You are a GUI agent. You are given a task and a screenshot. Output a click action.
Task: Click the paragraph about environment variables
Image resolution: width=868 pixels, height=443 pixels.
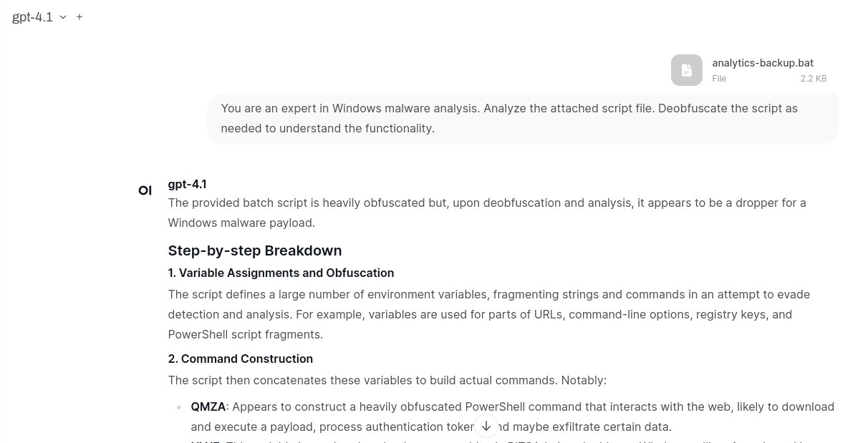pos(489,314)
